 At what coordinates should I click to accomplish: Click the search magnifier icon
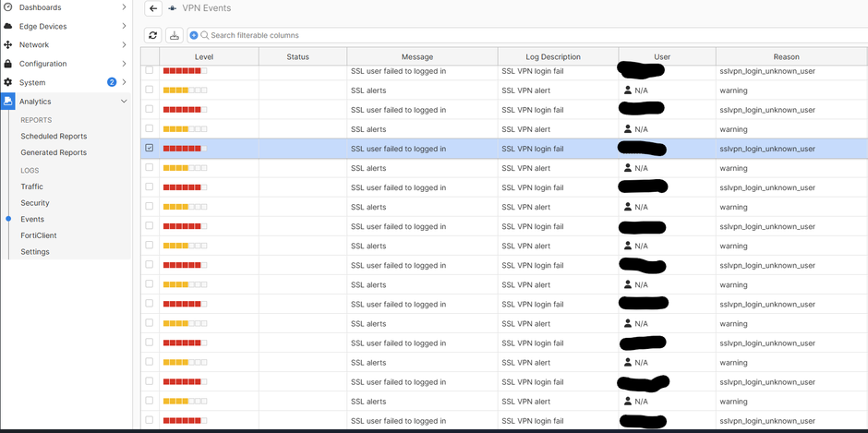coord(204,35)
